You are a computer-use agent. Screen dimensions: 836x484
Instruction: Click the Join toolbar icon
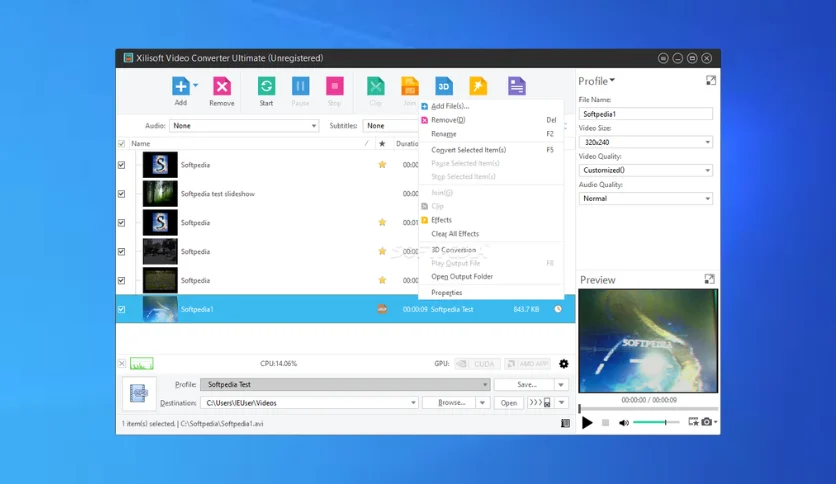[409, 86]
